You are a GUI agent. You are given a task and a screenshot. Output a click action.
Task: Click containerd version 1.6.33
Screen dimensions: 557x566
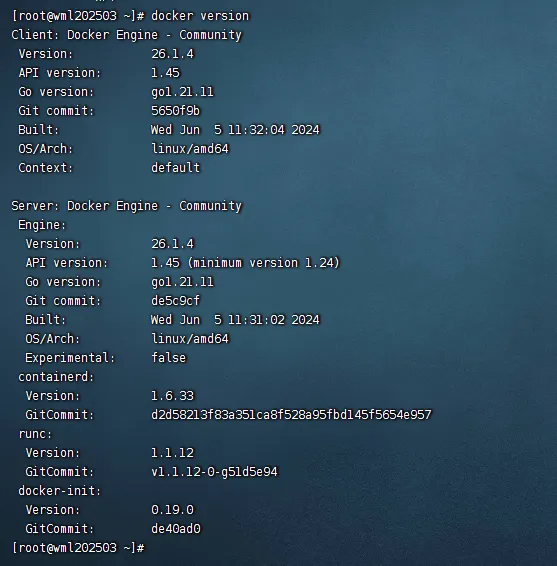173,396
